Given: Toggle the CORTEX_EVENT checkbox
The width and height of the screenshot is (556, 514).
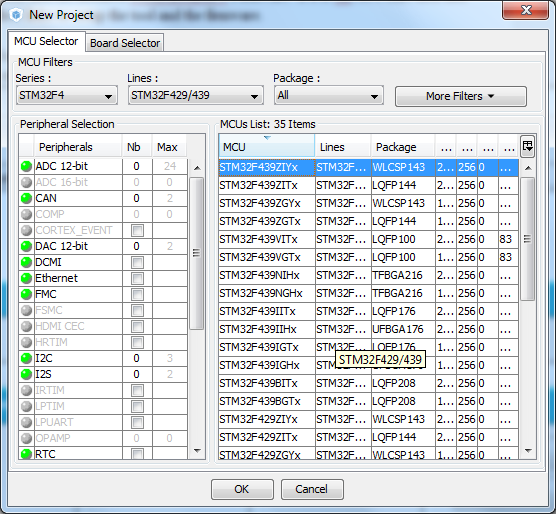Looking at the screenshot, I should tap(137, 231).
